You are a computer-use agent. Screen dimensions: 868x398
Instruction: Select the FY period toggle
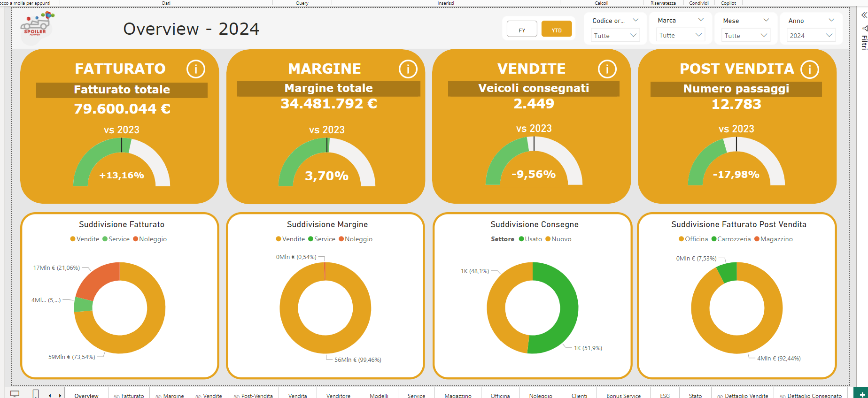(x=522, y=29)
